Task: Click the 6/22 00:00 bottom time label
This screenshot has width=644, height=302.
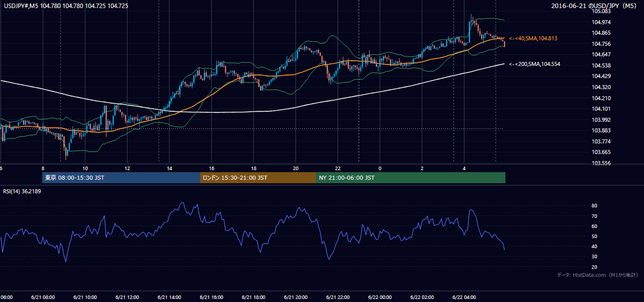Action: [x=379, y=297]
